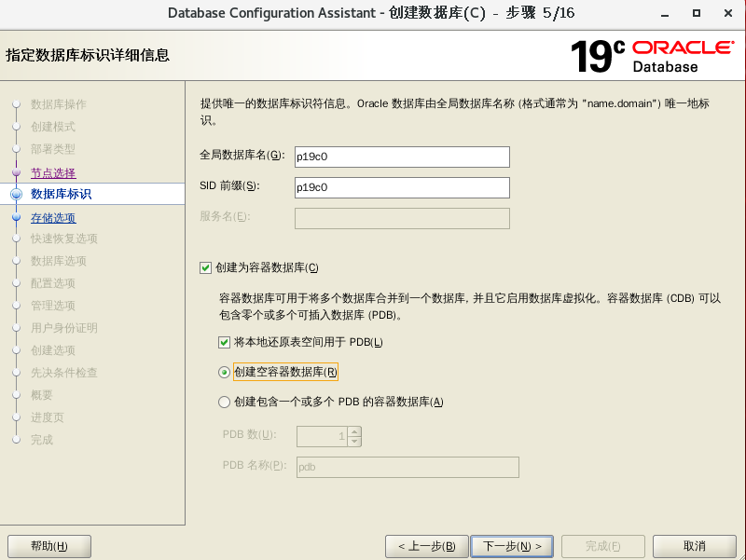
Task: Open the 节点选择 step link
Action: click(x=53, y=173)
